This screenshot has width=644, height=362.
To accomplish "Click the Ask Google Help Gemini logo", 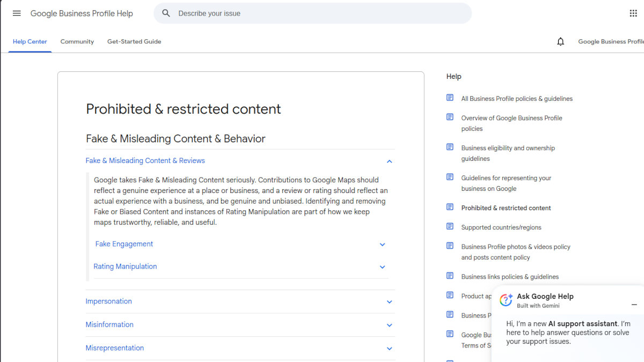I will click(x=506, y=300).
